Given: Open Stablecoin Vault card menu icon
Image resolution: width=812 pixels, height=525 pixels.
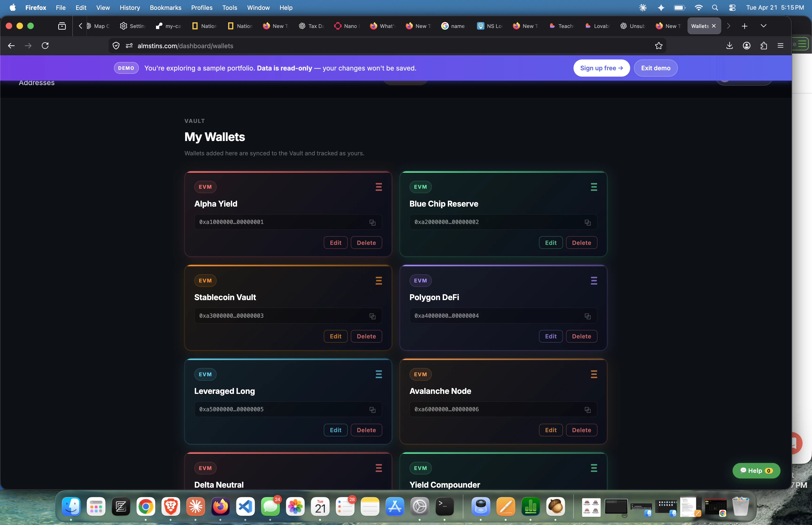Looking at the screenshot, I should (x=379, y=281).
